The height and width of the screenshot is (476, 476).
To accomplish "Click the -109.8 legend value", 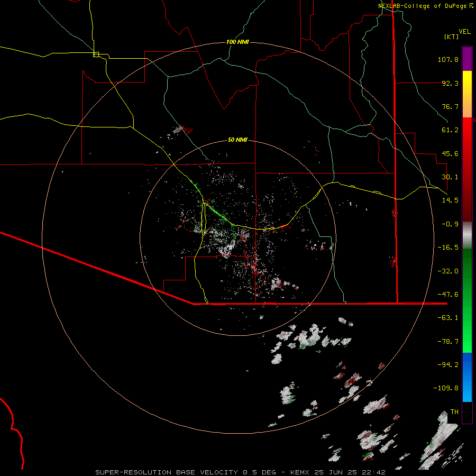I will pyautogui.click(x=446, y=388).
